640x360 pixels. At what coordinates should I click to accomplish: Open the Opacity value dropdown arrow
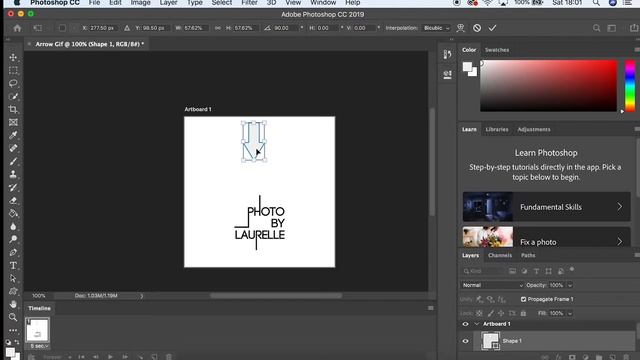coord(570,285)
